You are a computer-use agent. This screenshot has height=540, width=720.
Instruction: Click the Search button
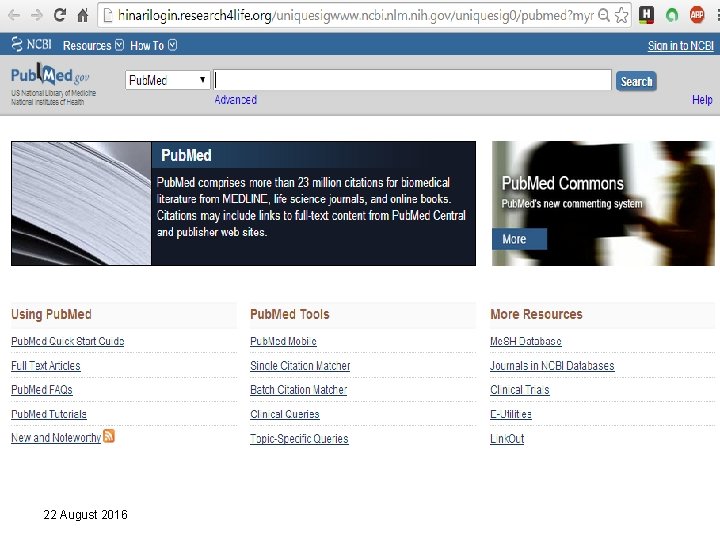coord(636,81)
